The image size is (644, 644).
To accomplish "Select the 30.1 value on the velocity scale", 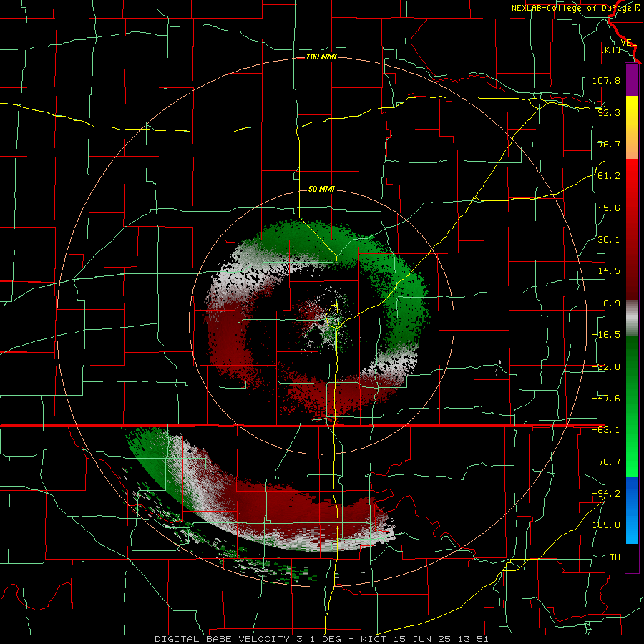I will pos(609,240).
